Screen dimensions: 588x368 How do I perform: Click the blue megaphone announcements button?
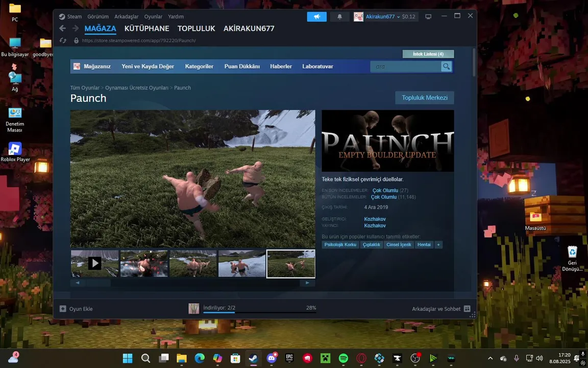click(316, 16)
